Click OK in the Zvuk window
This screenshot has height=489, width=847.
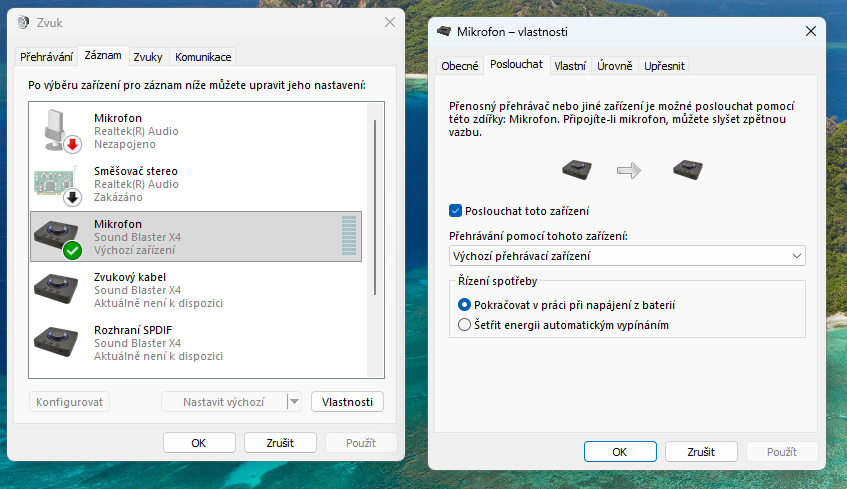(x=199, y=443)
